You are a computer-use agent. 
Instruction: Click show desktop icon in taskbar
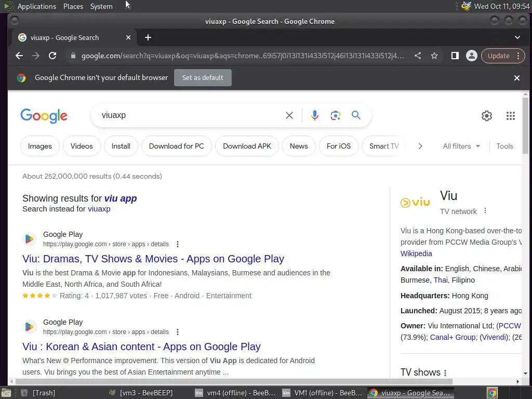point(6,393)
